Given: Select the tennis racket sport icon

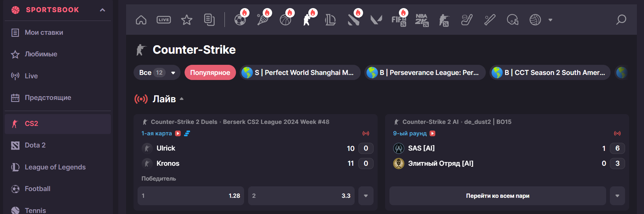Looking at the screenshot, I should (263, 20).
